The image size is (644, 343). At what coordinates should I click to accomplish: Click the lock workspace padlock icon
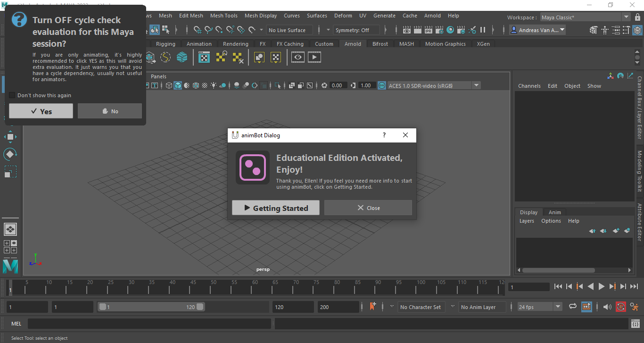tap(636, 17)
